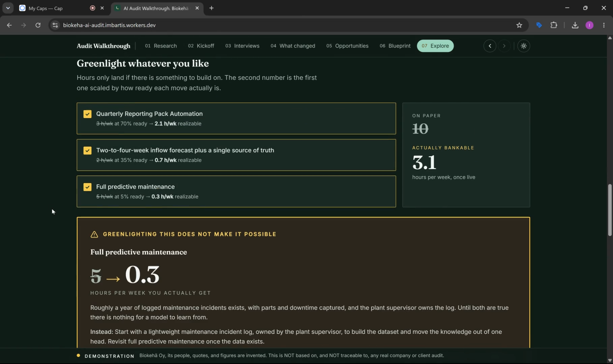Screen dimensions: 613x364
Task: Uncheck Two-to-four-week inflow forecast checkbox
Action: 87,150
